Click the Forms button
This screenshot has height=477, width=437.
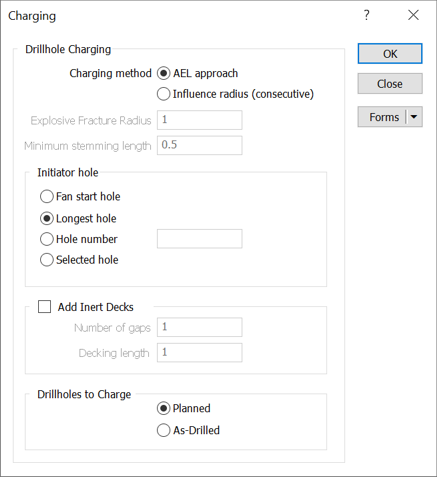point(383,117)
